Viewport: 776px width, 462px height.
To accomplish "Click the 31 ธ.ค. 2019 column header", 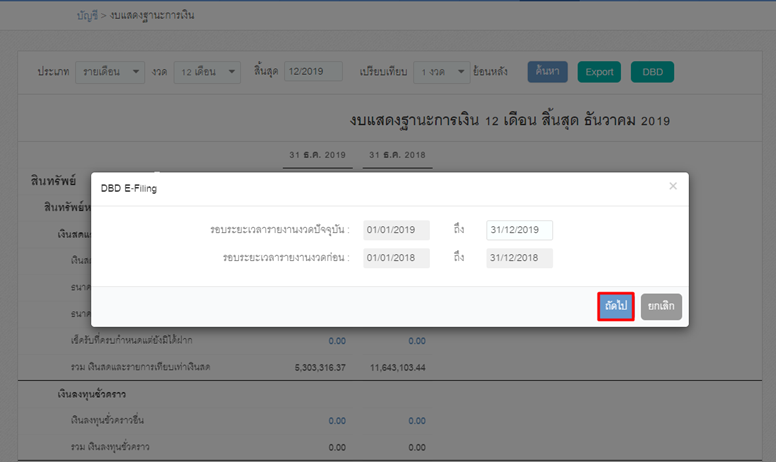I will pyautogui.click(x=317, y=155).
